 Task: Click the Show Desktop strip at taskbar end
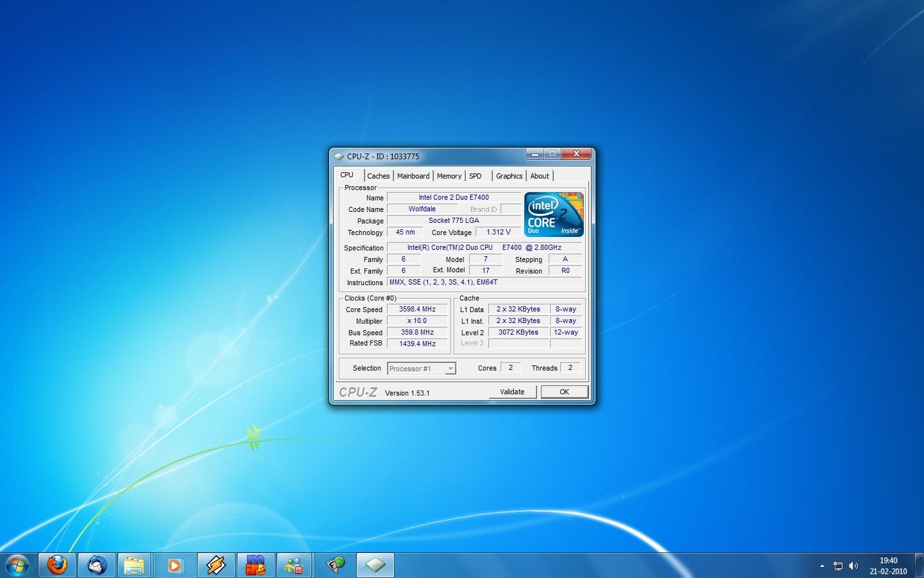pyautogui.click(x=919, y=565)
